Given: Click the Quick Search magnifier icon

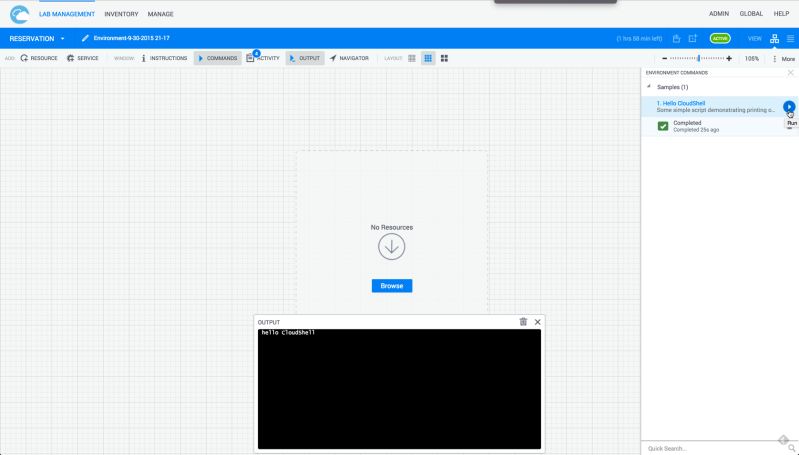Looking at the screenshot, I should 792,448.
